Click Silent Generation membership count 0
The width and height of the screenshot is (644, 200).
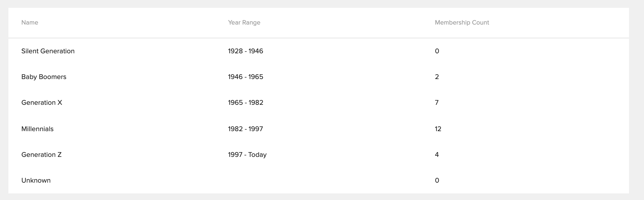[437, 51]
